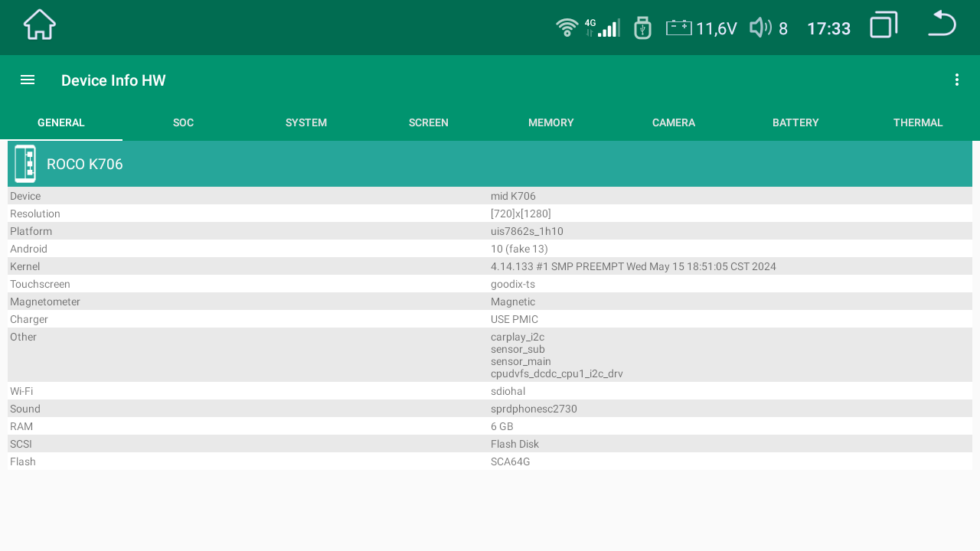Select the Device label
Viewport: 980px width, 551px height.
(x=25, y=196)
